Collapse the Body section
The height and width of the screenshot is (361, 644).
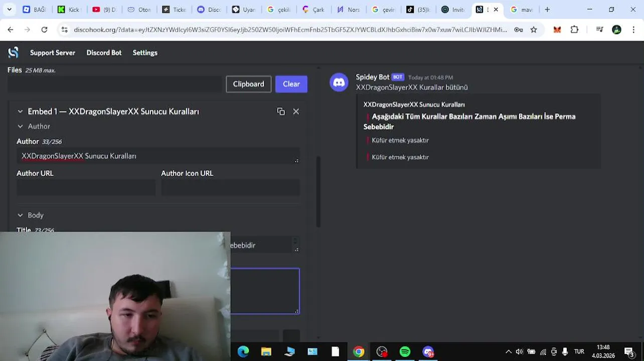pos(20,215)
